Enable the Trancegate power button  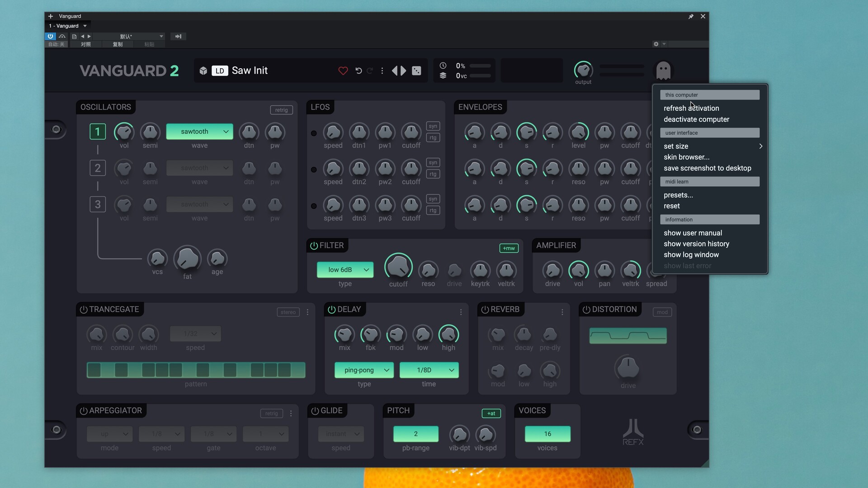[84, 310]
